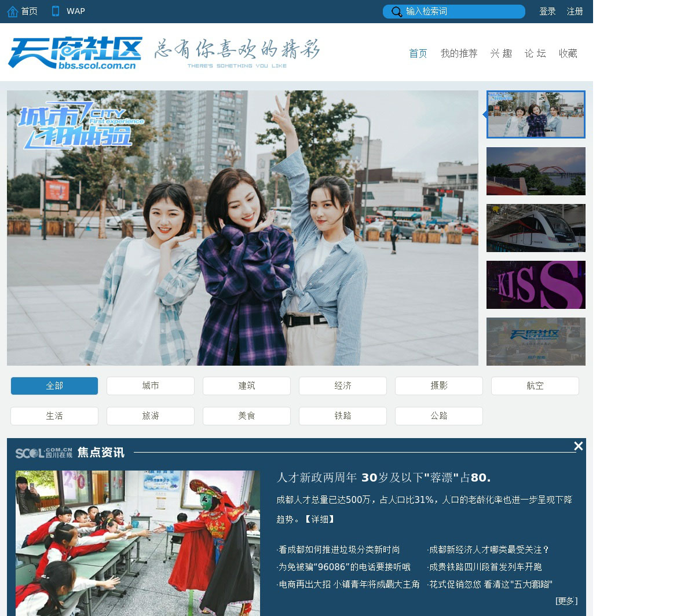Viewport: 695px width, 616px height.
Task: Click the WAP mobile phone icon
Action: tap(56, 11)
